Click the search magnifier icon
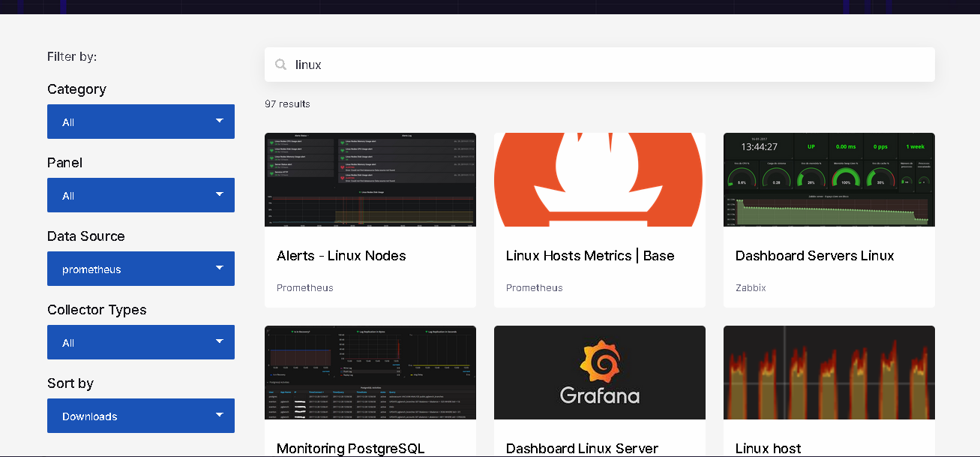Screen dimensions: 980x457 (x=281, y=65)
